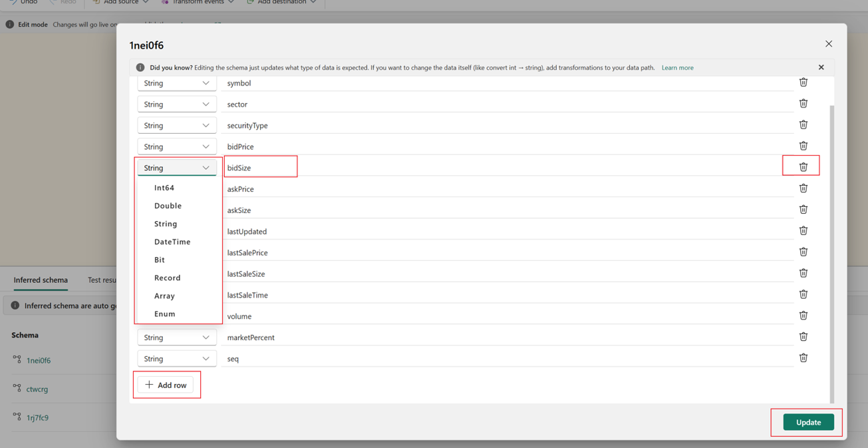
Task: Delete the lastSaleSize row
Action: tap(803, 273)
